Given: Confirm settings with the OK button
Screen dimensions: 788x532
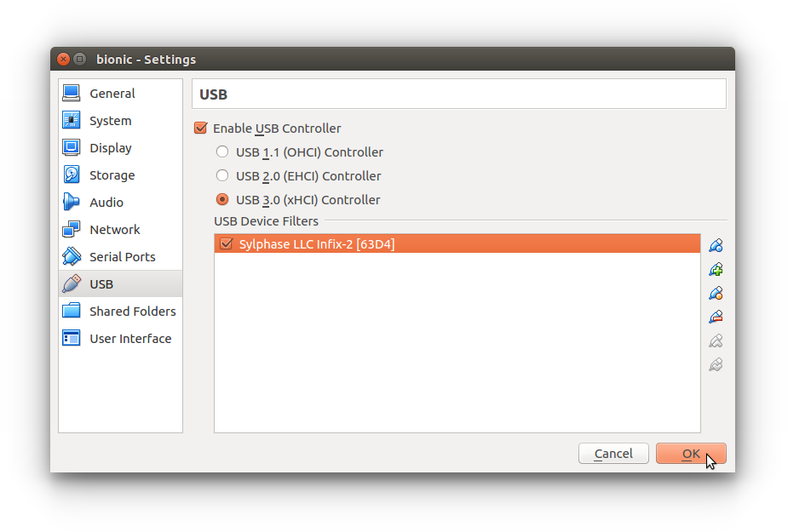Looking at the screenshot, I should point(690,454).
